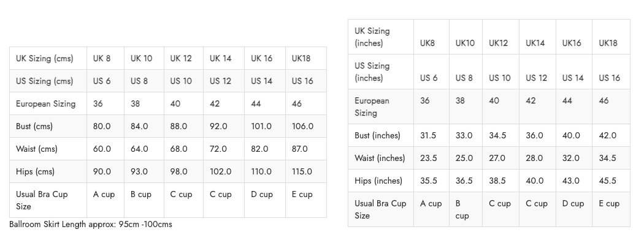644x243 pixels.
Task: Click the 106.0 bust value
Action: point(302,126)
